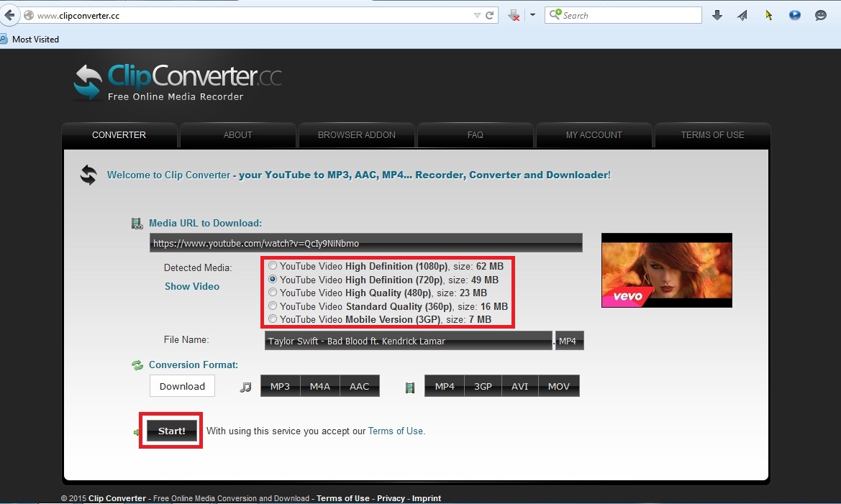
Task: Select High Definition (1080p) radio option
Action: coord(273,266)
